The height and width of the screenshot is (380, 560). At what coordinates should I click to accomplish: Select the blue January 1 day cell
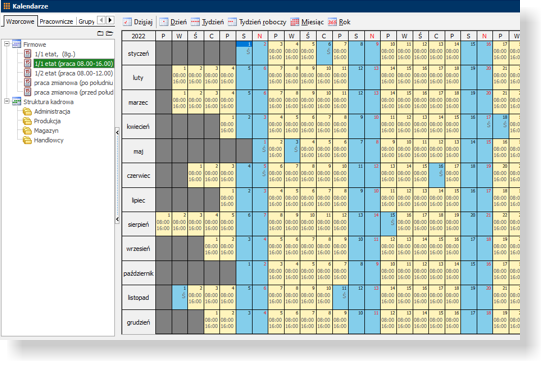pos(244,53)
